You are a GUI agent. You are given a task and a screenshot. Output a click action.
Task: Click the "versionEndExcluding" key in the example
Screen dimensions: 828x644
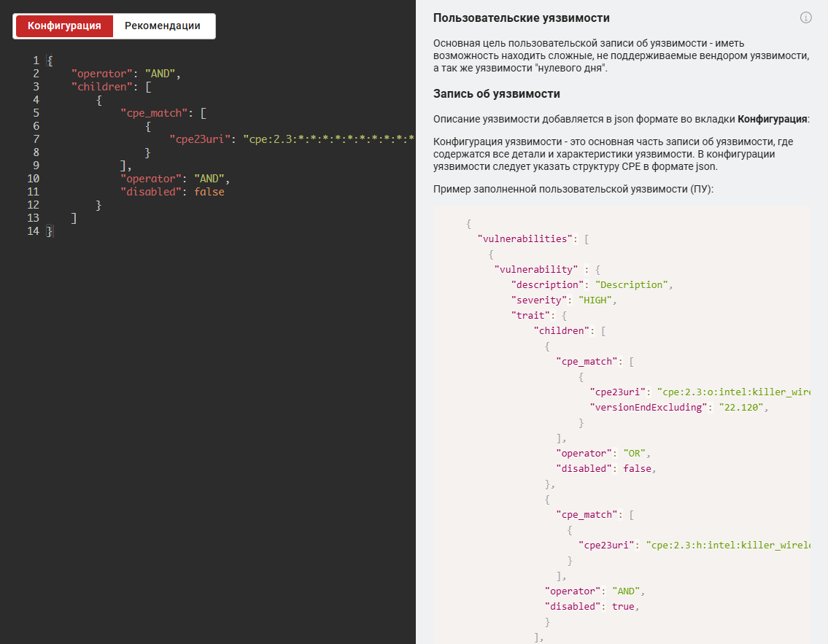(649, 408)
